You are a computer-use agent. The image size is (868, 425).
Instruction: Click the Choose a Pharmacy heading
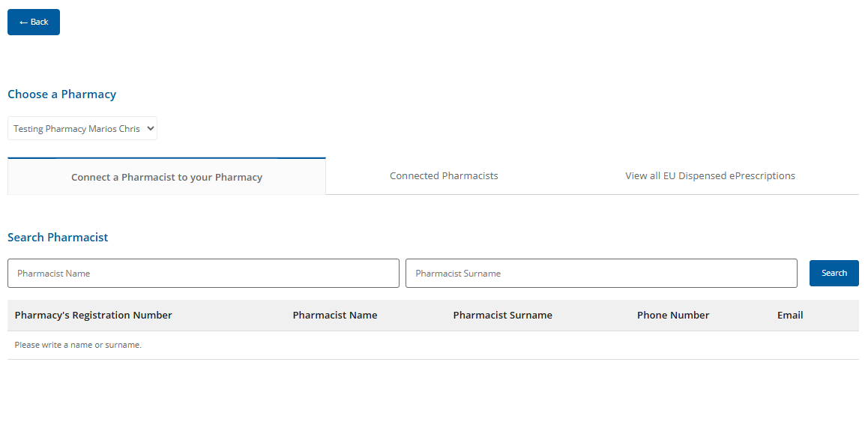click(61, 94)
